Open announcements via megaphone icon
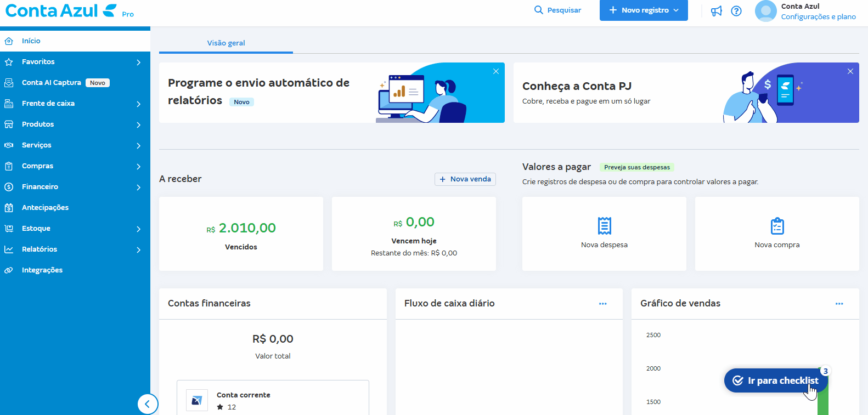Image resolution: width=868 pixels, height=415 pixels. pyautogui.click(x=717, y=11)
